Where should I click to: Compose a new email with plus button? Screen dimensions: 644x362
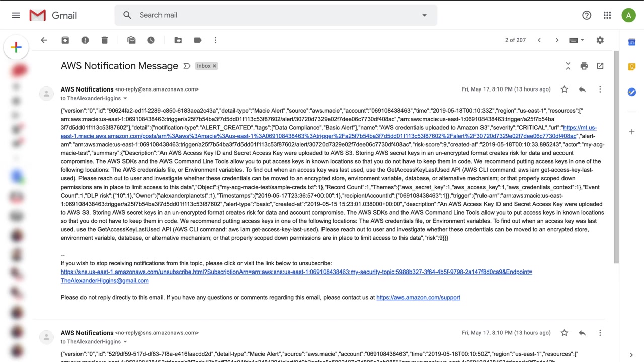coord(16,47)
